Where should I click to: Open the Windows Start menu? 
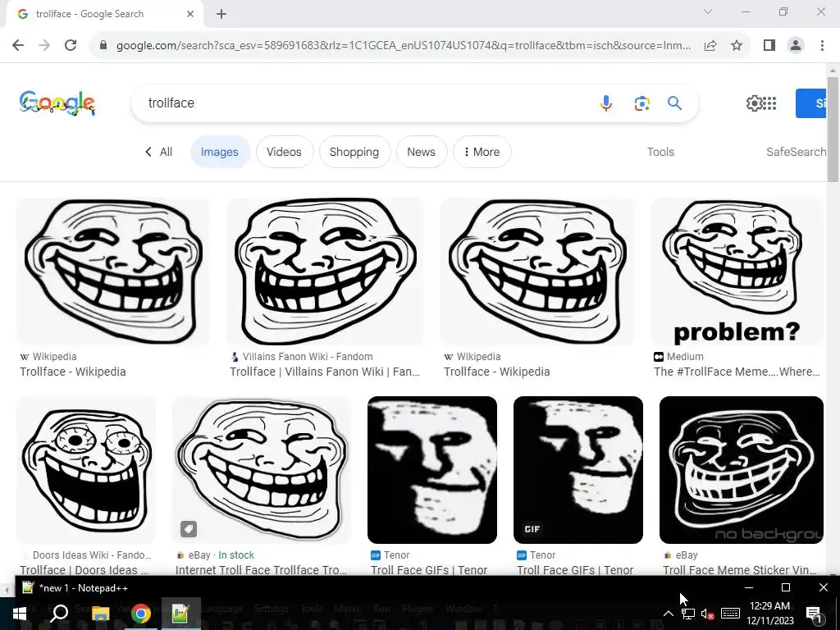[x=20, y=614]
